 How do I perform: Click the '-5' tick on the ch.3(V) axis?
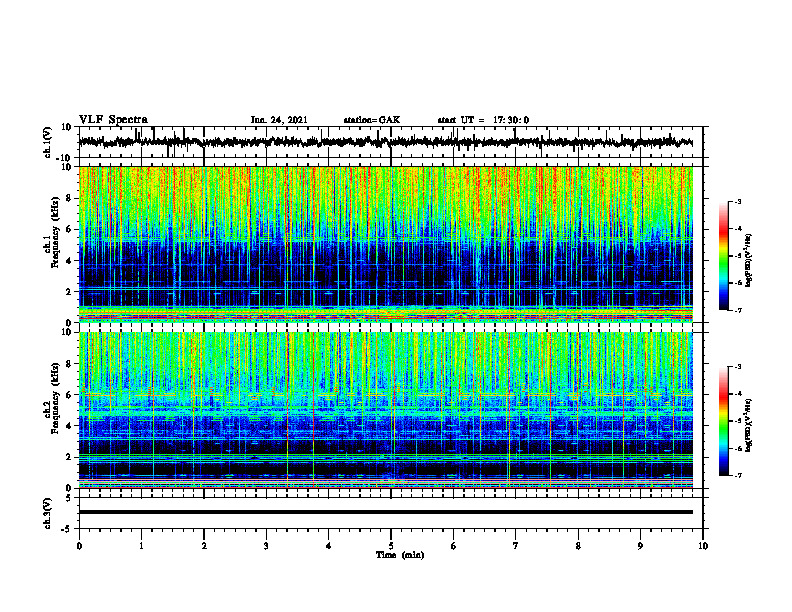point(67,529)
